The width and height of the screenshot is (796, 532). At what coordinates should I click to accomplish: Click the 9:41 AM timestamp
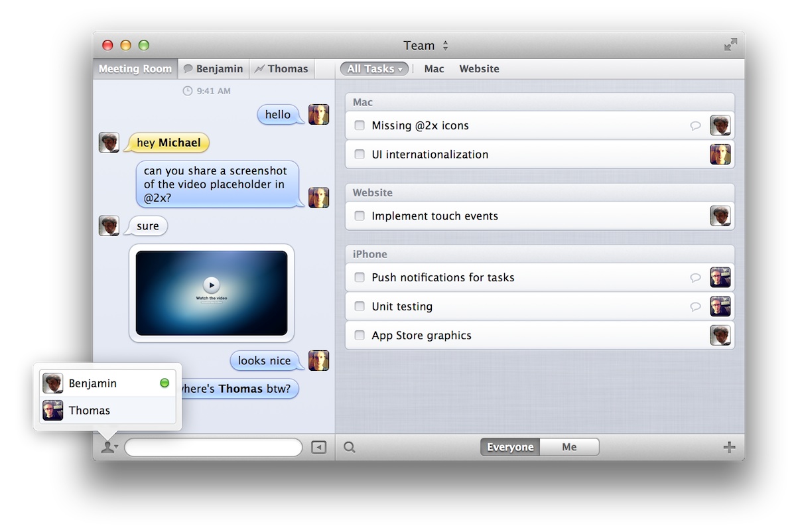pos(214,91)
